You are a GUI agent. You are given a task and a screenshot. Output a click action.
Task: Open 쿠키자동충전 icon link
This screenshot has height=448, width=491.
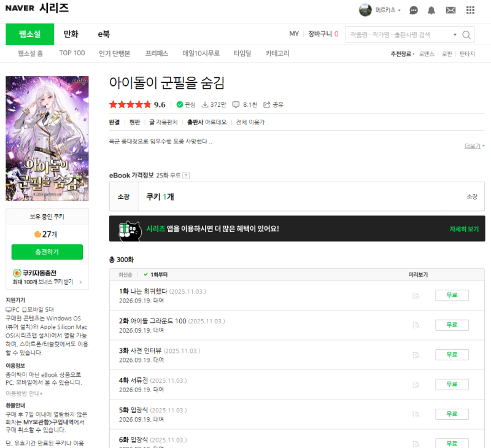(17, 273)
